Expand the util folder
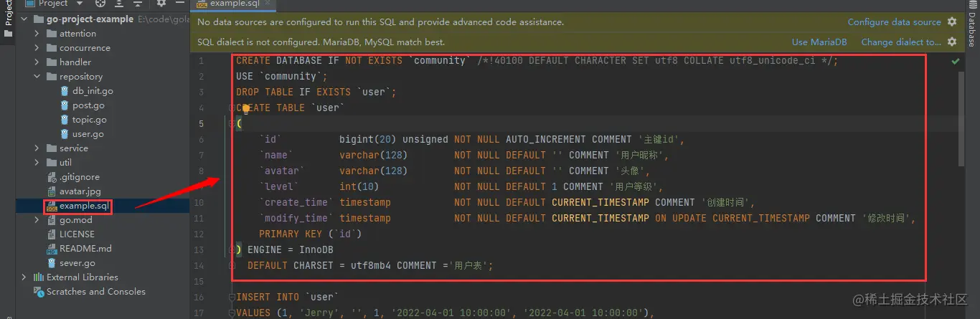Image resolution: width=980 pixels, height=319 pixels. pos(37,163)
